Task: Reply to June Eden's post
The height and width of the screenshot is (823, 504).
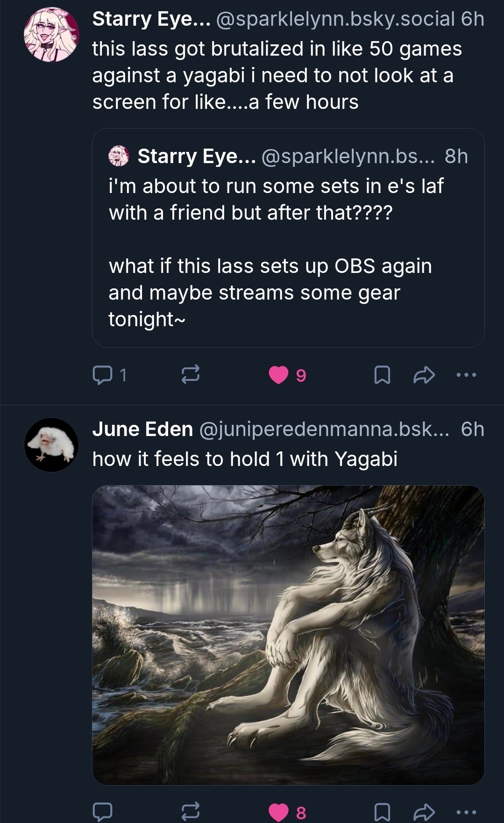Action: (103, 812)
